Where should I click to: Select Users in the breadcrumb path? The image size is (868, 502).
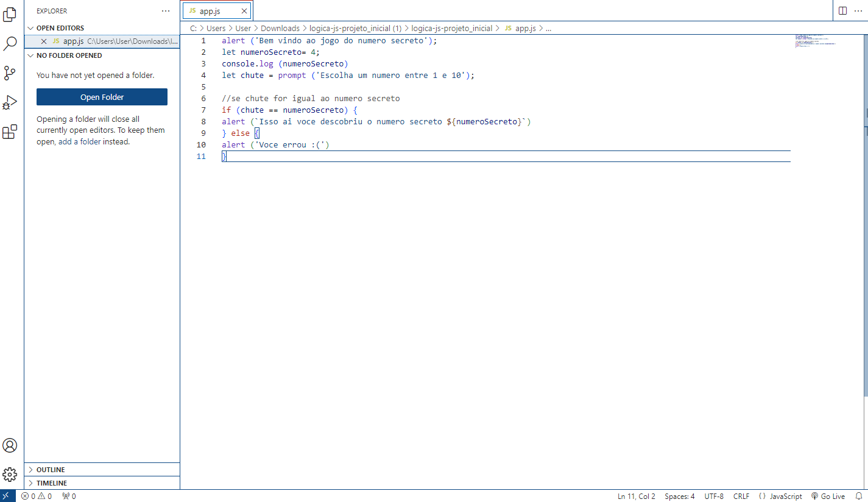(x=216, y=28)
